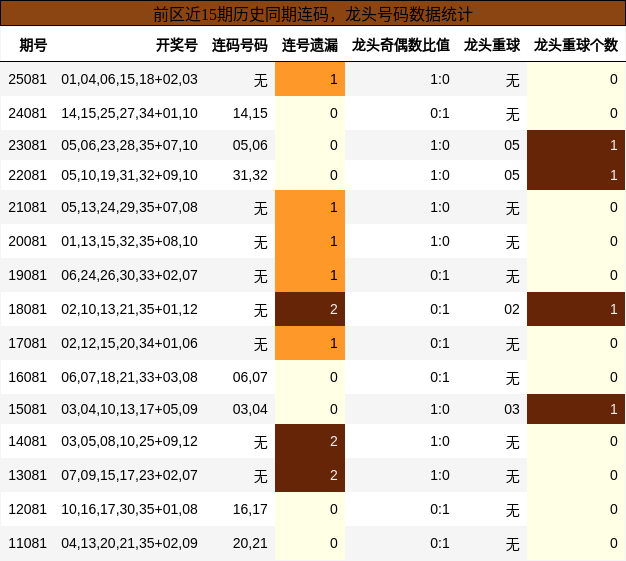Click draw numbers 05,10,19,31,32+09,10

pos(129,175)
